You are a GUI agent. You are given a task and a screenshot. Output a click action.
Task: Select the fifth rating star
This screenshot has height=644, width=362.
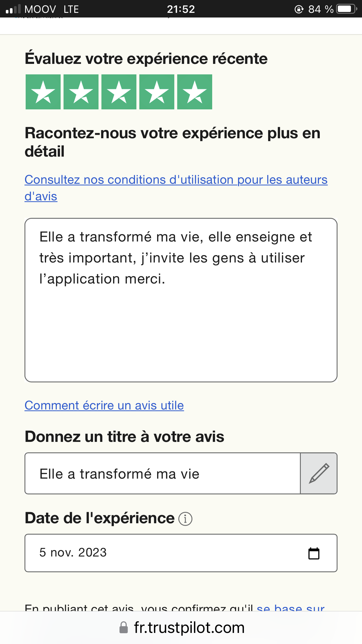195,92
